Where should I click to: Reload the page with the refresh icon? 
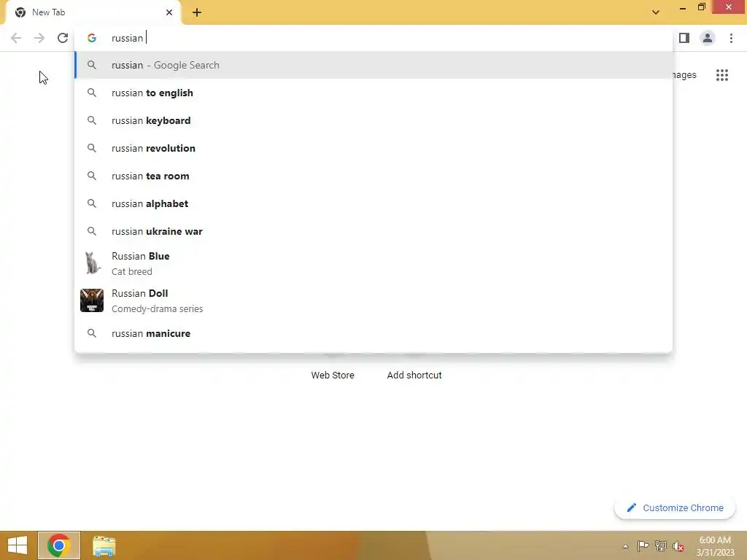(x=63, y=38)
